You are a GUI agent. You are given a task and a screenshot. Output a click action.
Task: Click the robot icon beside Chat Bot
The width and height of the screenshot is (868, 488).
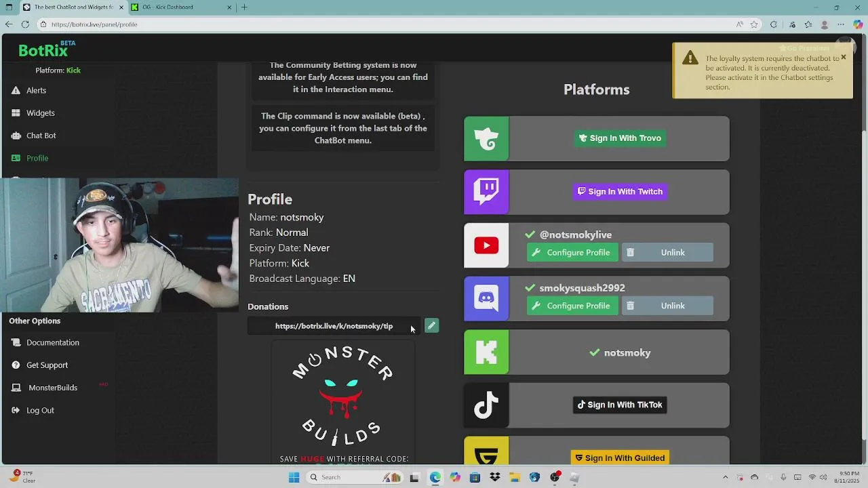pos(16,136)
